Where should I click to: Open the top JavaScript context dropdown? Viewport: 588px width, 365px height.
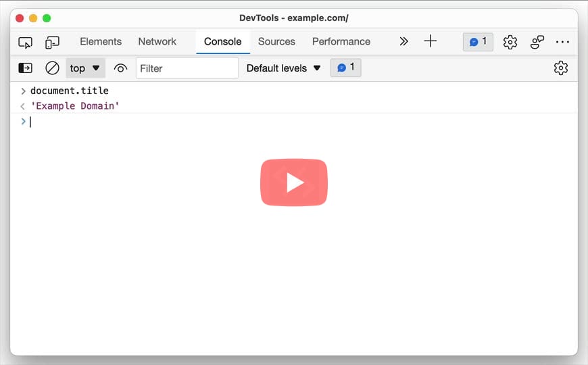85,68
